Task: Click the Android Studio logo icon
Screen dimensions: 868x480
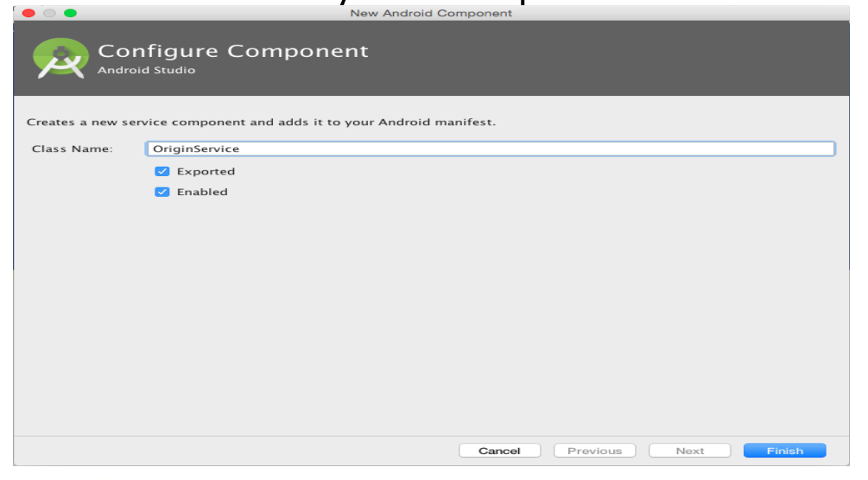Action: (x=60, y=58)
